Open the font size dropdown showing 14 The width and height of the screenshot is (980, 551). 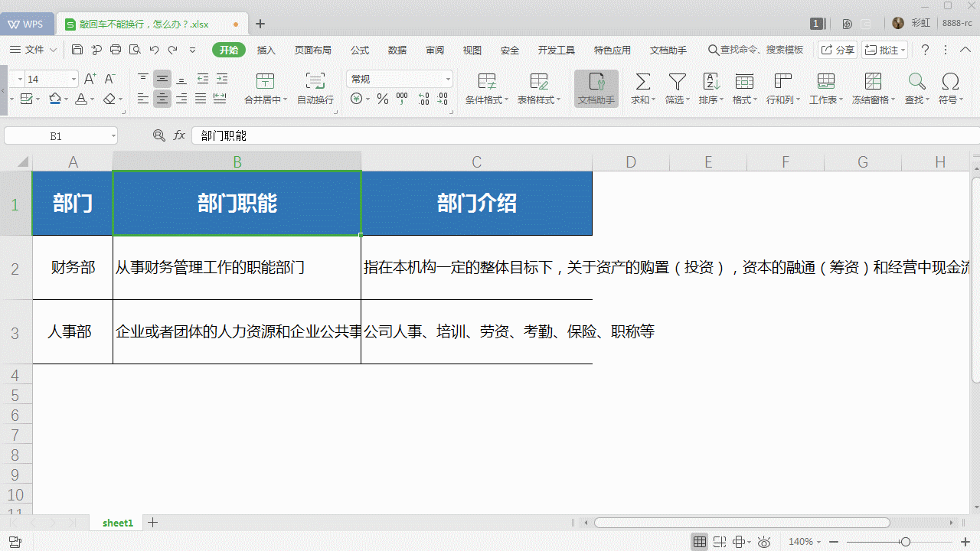click(73, 78)
